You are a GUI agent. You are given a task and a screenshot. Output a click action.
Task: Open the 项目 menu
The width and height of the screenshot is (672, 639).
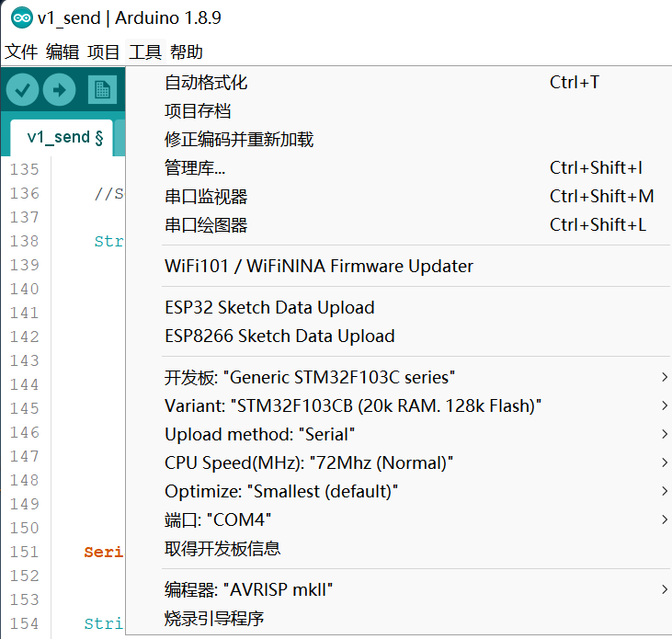[103, 52]
